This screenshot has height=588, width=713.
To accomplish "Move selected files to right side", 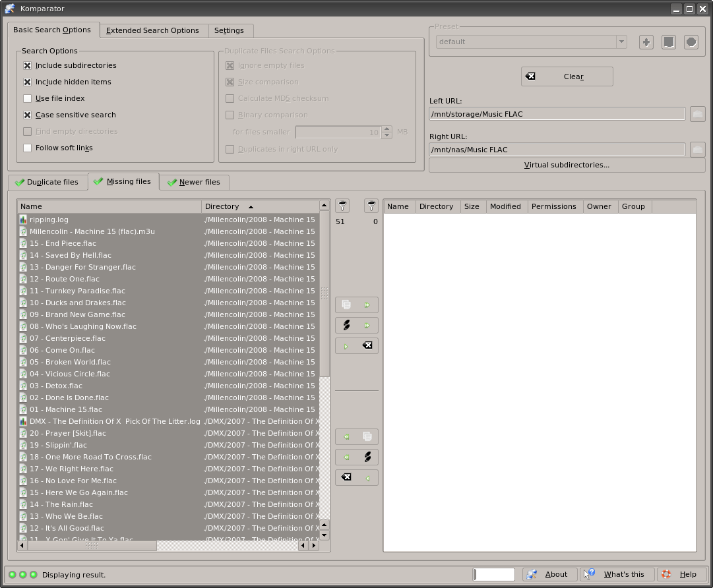I will (x=356, y=326).
